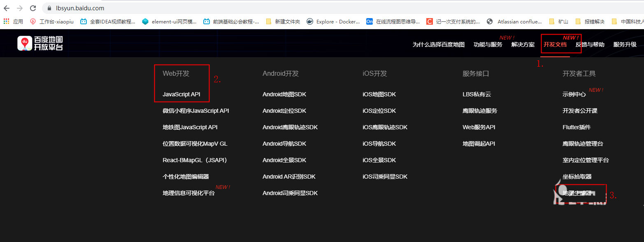The height and width of the screenshot is (242, 644).
Task: Open the Android AR识别SDK link
Action: click(289, 177)
